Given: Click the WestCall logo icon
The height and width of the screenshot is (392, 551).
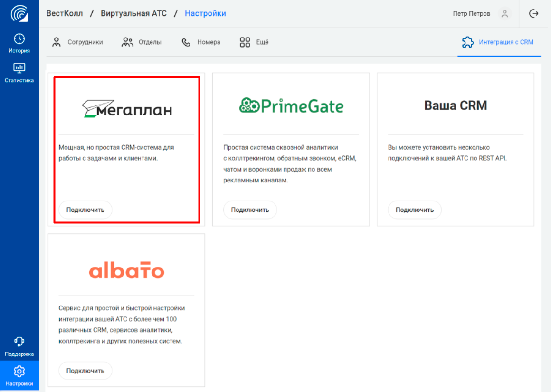Looking at the screenshot, I should tap(19, 13).
